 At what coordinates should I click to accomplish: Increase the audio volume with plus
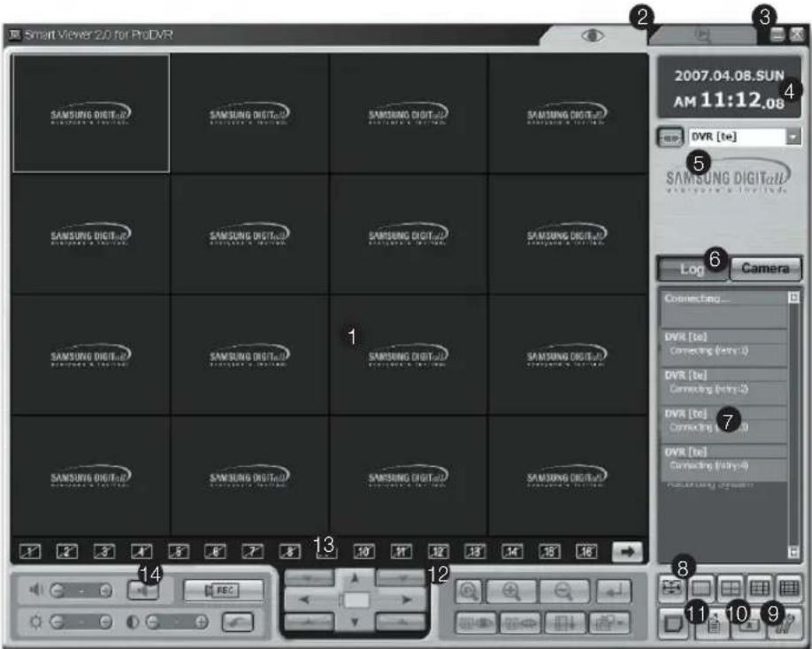point(105,591)
